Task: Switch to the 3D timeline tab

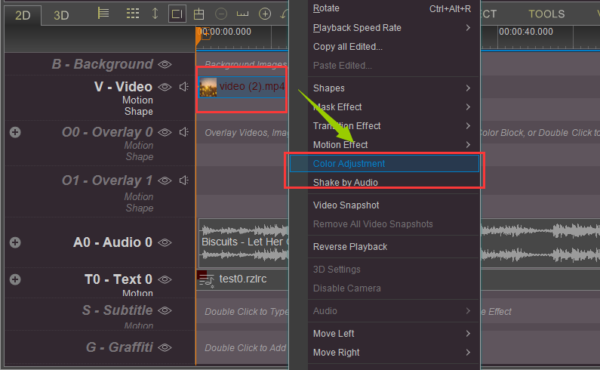Action: pyautogui.click(x=61, y=15)
